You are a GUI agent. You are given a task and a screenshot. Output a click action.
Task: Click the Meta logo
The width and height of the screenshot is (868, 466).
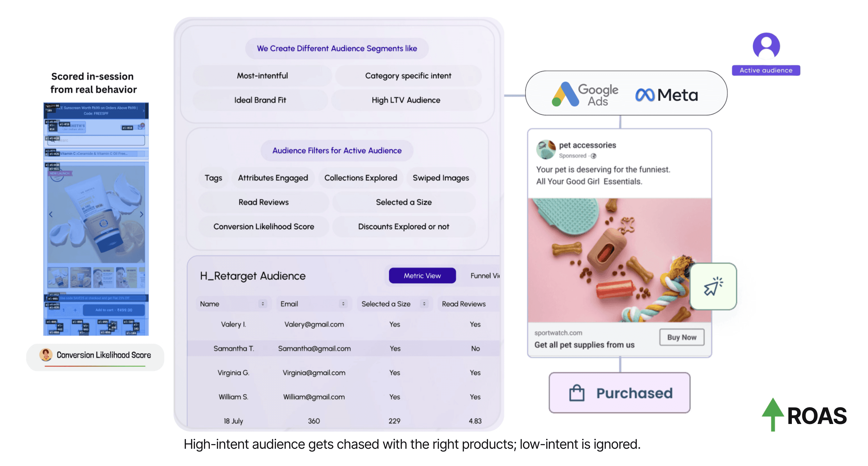coord(666,95)
